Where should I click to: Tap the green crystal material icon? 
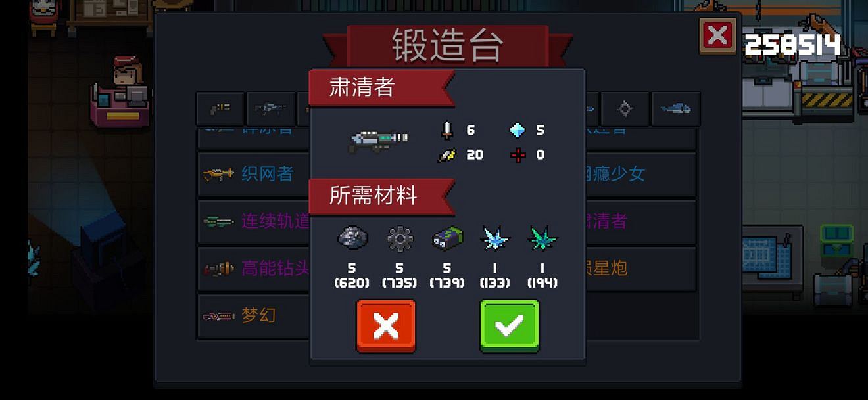coord(542,238)
